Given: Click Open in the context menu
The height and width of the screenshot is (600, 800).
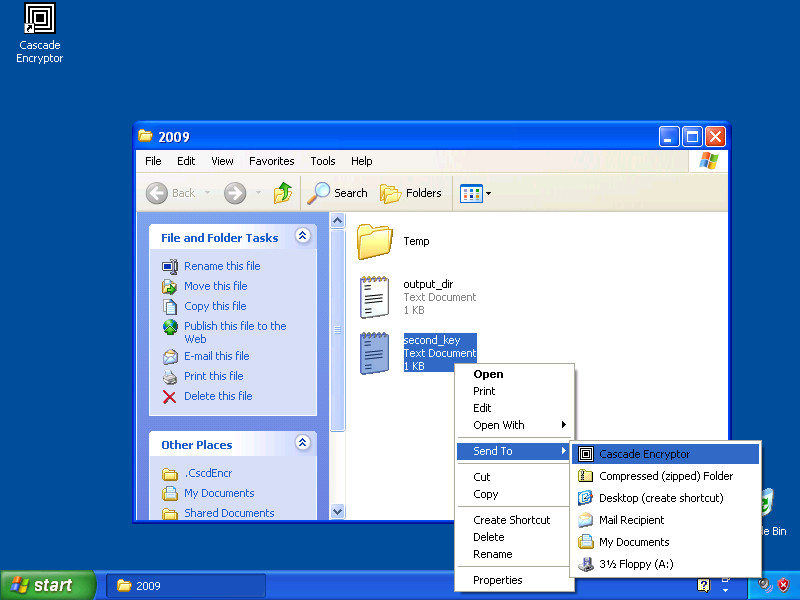Looking at the screenshot, I should pyautogui.click(x=514, y=374).
